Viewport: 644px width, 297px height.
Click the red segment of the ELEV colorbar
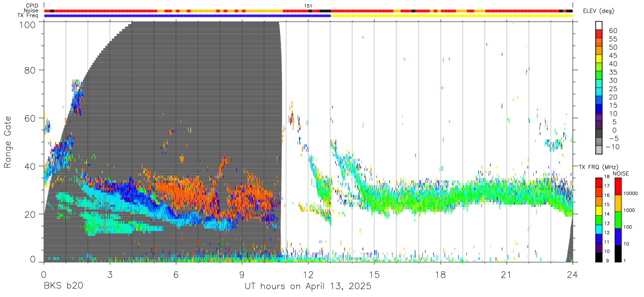[x=599, y=34]
